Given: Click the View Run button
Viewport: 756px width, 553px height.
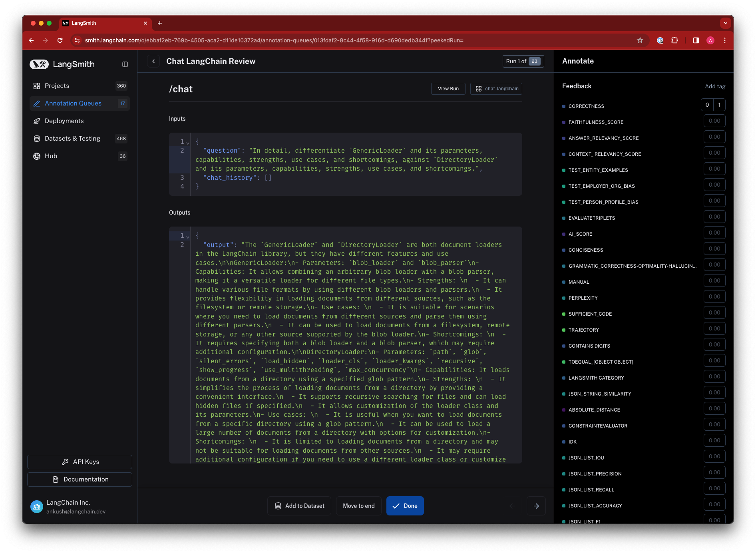Looking at the screenshot, I should point(448,89).
